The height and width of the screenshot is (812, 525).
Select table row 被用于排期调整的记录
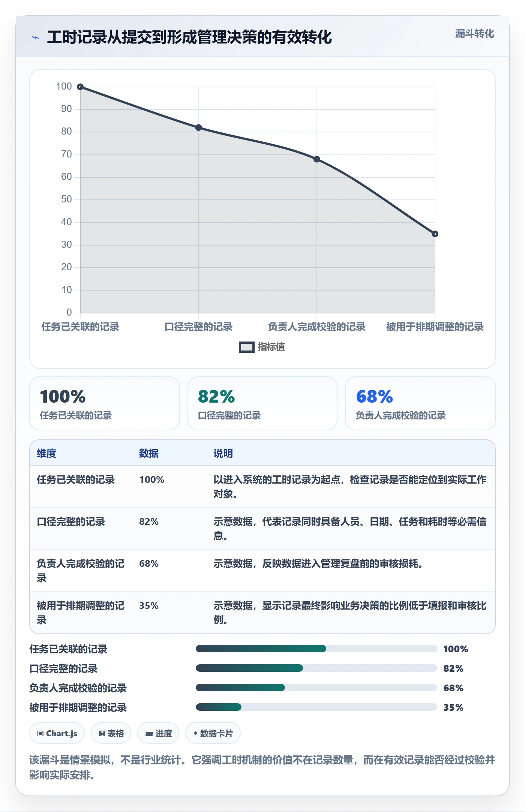click(262, 613)
